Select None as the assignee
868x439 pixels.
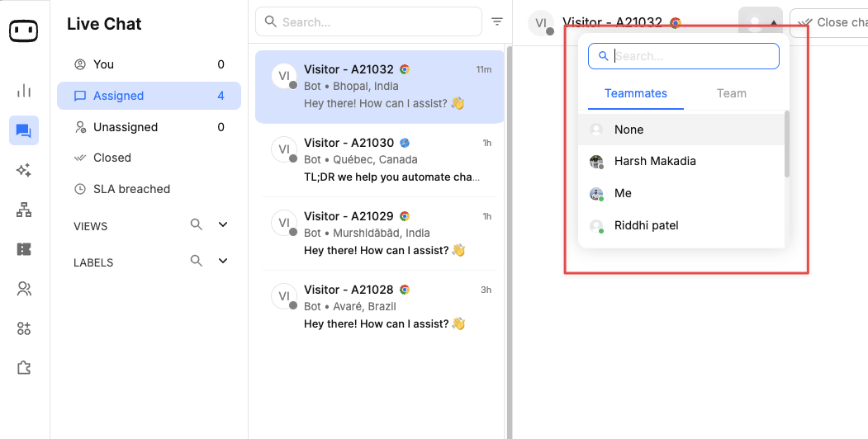[681, 130]
